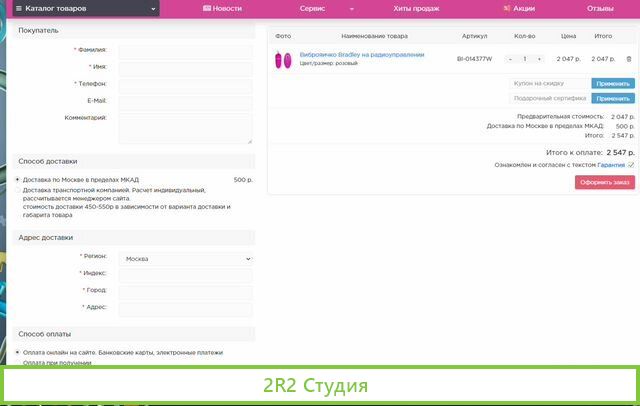Apply the discount coupon with Применить

(612, 84)
